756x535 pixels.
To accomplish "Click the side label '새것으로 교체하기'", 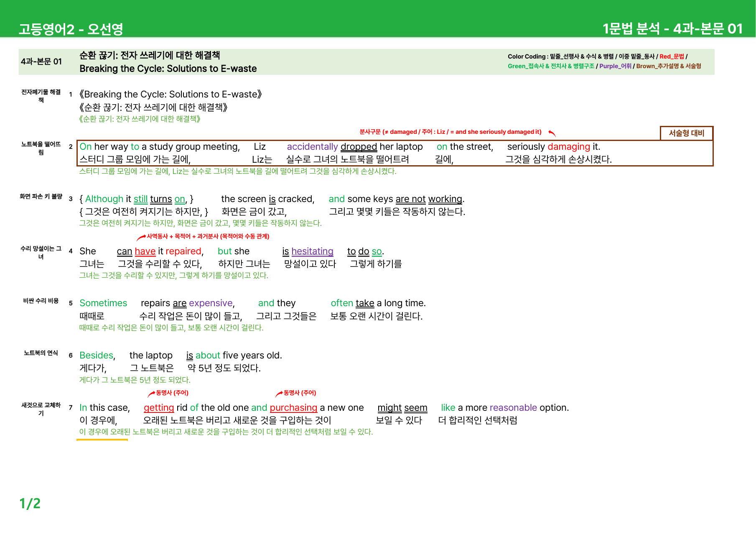I will click(x=41, y=409).
